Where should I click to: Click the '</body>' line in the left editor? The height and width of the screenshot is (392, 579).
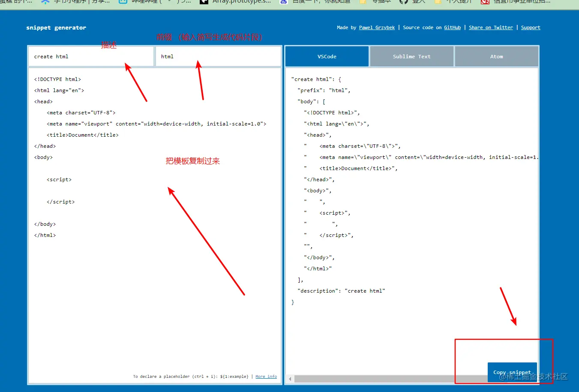coord(45,224)
